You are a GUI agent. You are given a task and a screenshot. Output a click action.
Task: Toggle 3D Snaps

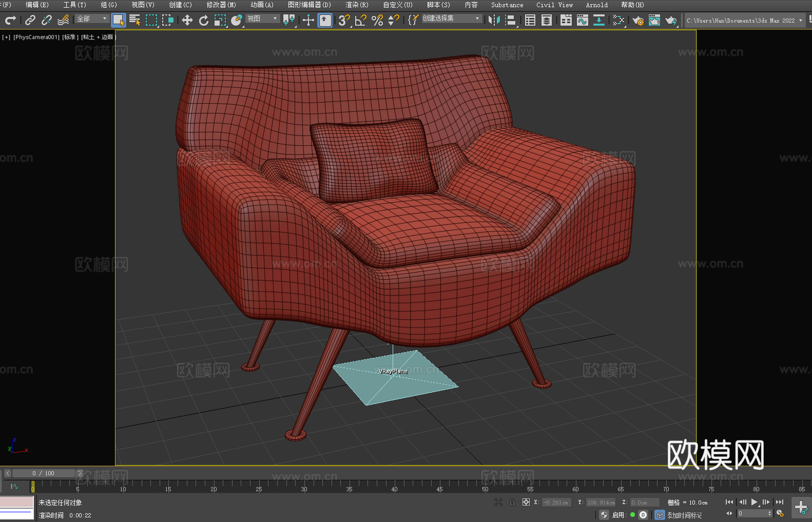pos(344,21)
